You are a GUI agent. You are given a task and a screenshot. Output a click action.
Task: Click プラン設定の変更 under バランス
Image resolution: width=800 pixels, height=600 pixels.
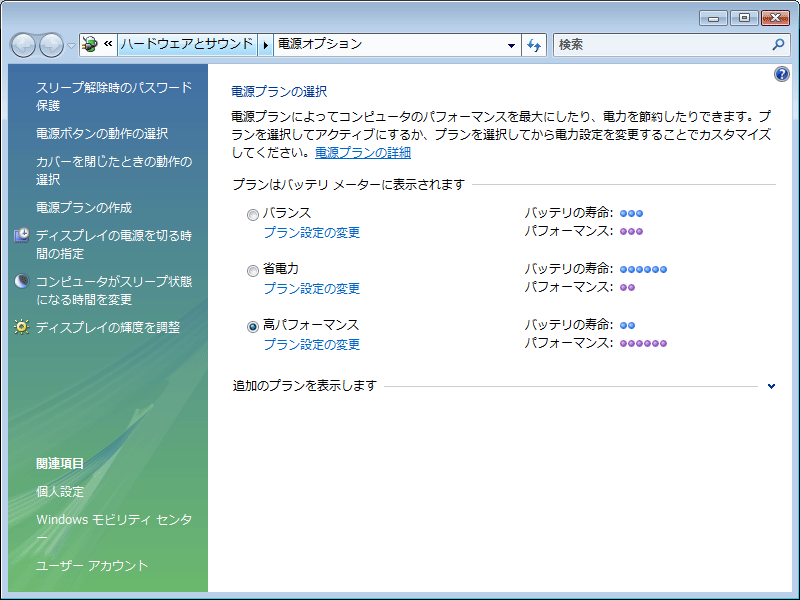click(x=312, y=233)
